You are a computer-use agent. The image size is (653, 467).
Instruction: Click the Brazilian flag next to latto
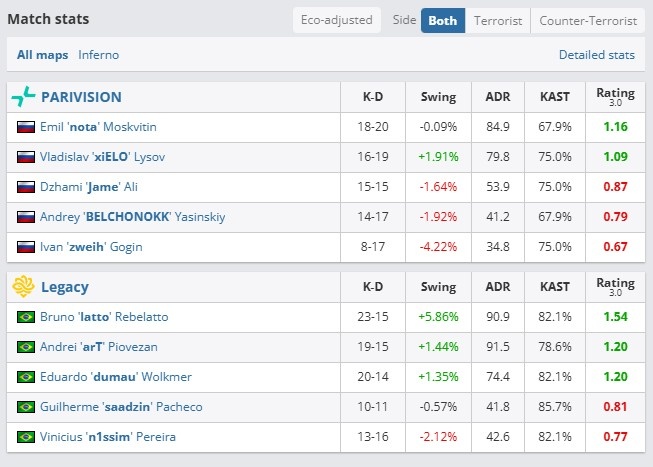[x=26, y=317]
